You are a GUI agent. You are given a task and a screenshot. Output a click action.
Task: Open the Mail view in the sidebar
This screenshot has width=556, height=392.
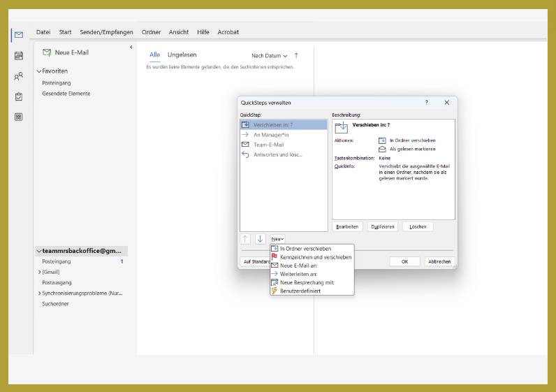[x=19, y=35]
